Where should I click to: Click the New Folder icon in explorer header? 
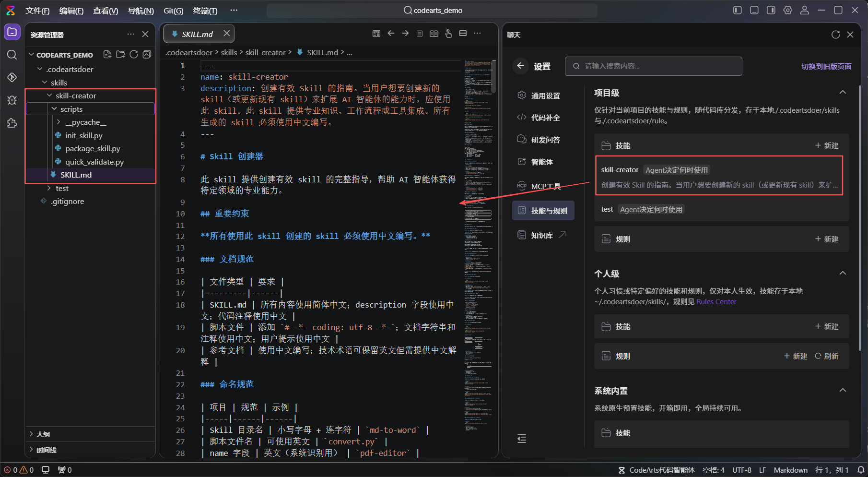[x=120, y=55]
